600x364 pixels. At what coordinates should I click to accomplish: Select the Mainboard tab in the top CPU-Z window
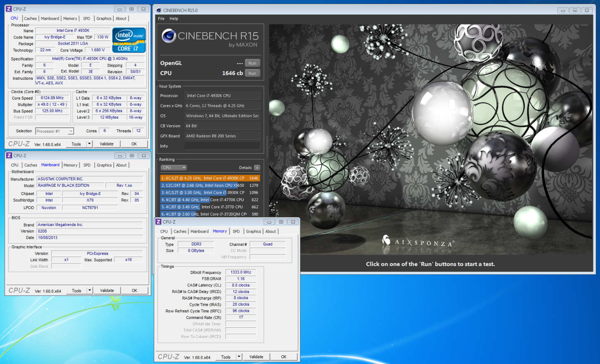[x=50, y=19]
